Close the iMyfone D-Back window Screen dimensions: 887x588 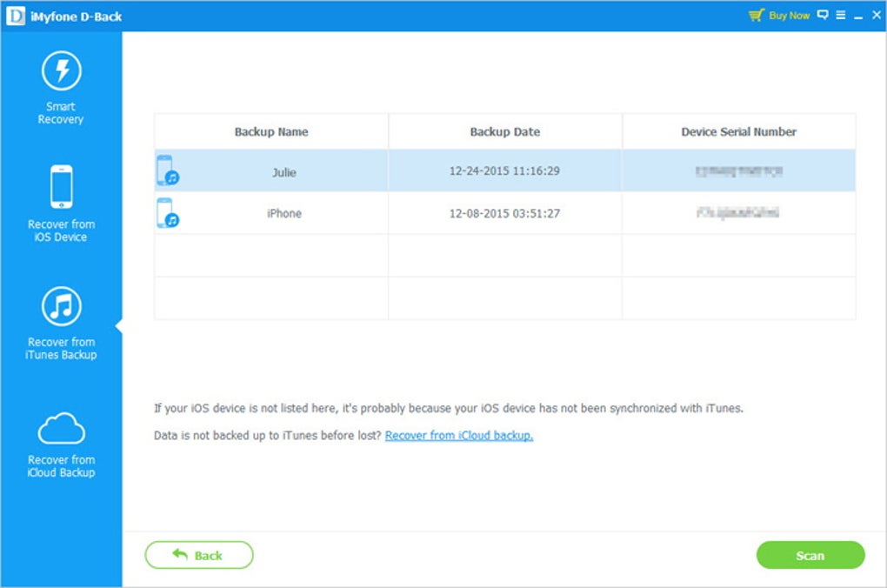point(877,15)
